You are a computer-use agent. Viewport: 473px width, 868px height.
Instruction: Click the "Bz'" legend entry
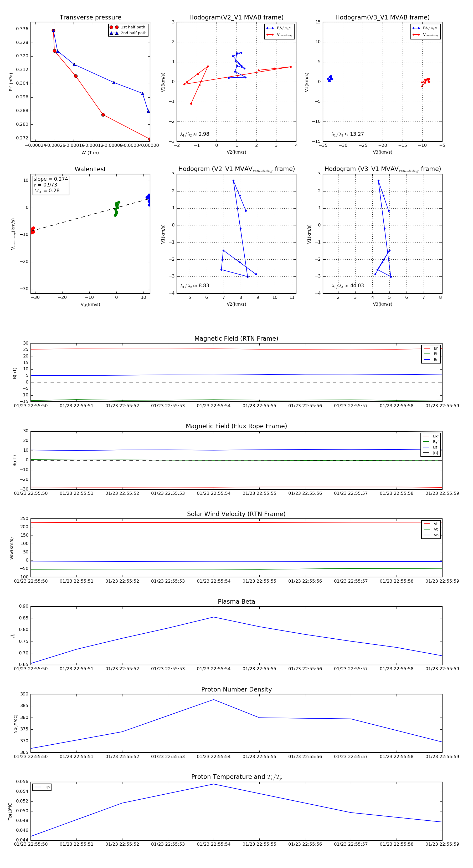click(x=431, y=447)
